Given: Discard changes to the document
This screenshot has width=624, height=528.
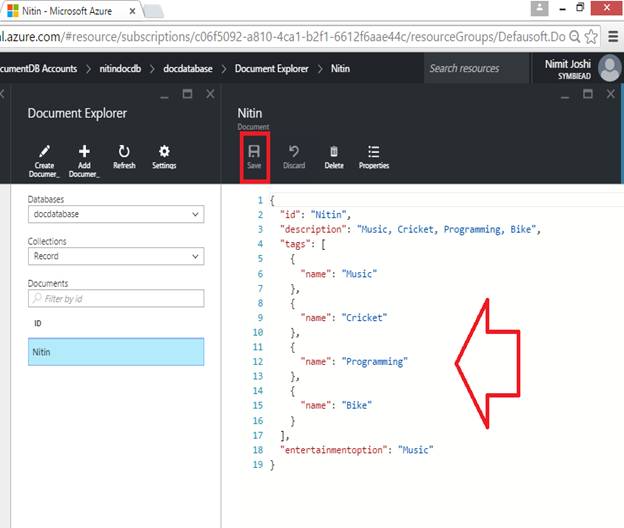Looking at the screenshot, I should click(x=294, y=157).
